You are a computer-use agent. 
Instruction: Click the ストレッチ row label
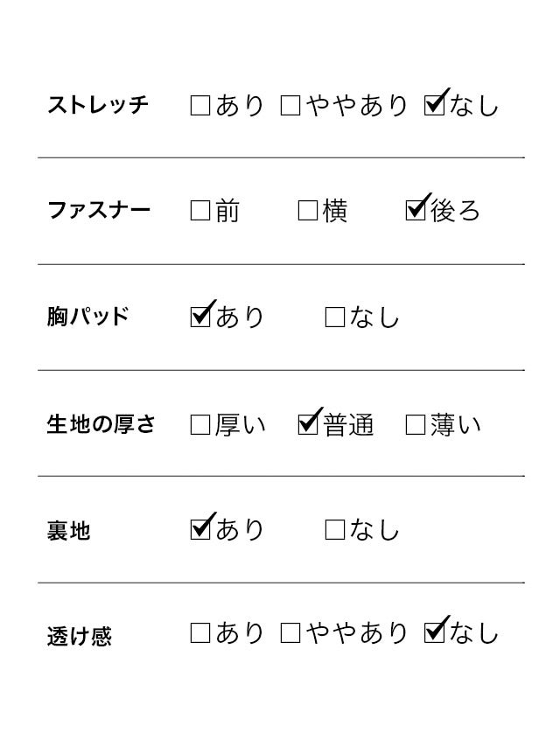98,106
